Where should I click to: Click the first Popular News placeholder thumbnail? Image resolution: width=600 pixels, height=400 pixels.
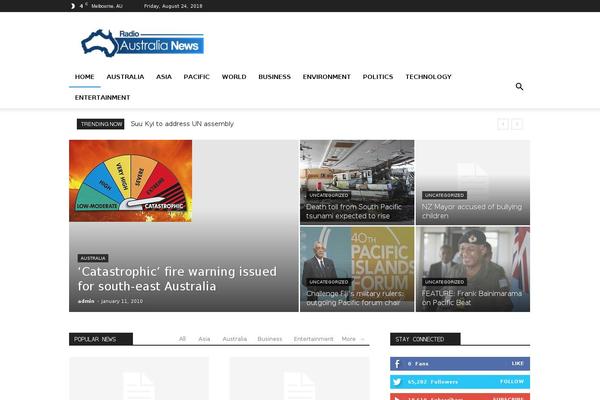click(139, 379)
